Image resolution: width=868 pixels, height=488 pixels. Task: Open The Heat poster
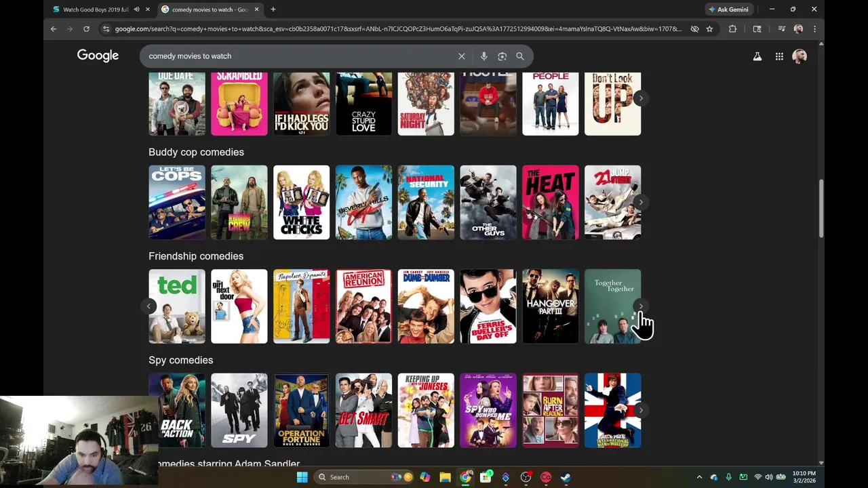(551, 202)
